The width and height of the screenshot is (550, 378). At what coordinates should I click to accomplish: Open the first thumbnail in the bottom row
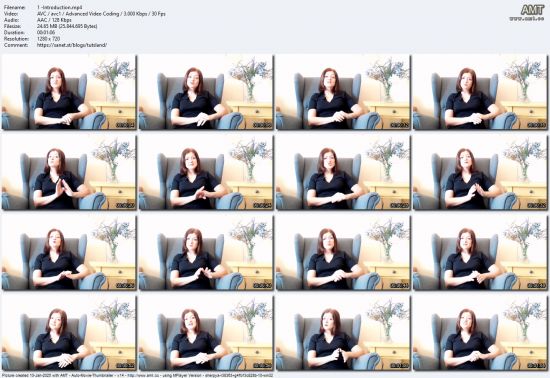(x=69, y=333)
